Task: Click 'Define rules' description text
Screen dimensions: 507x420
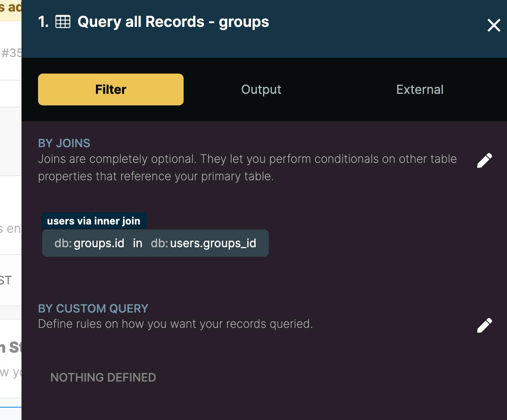Action: point(175,324)
